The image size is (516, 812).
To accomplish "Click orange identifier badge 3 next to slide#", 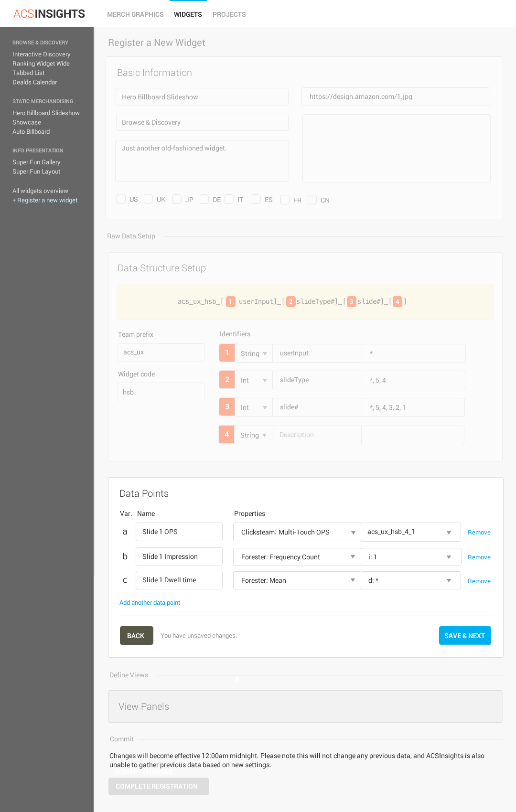I will coord(227,407).
